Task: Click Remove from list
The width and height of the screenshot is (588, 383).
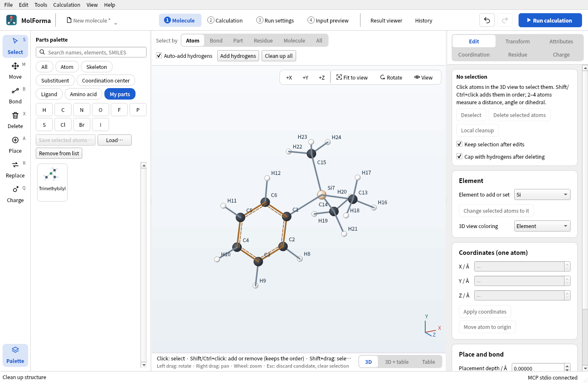Action: tap(59, 153)
